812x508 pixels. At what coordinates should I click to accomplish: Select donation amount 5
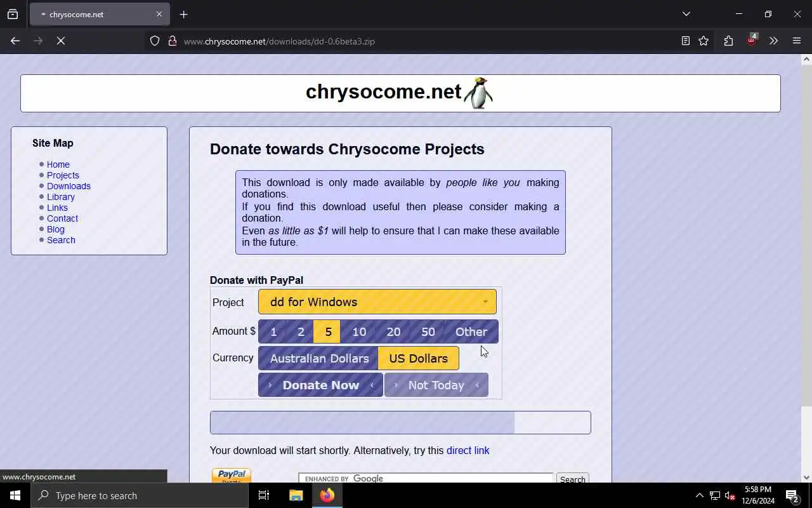[327, 331]
